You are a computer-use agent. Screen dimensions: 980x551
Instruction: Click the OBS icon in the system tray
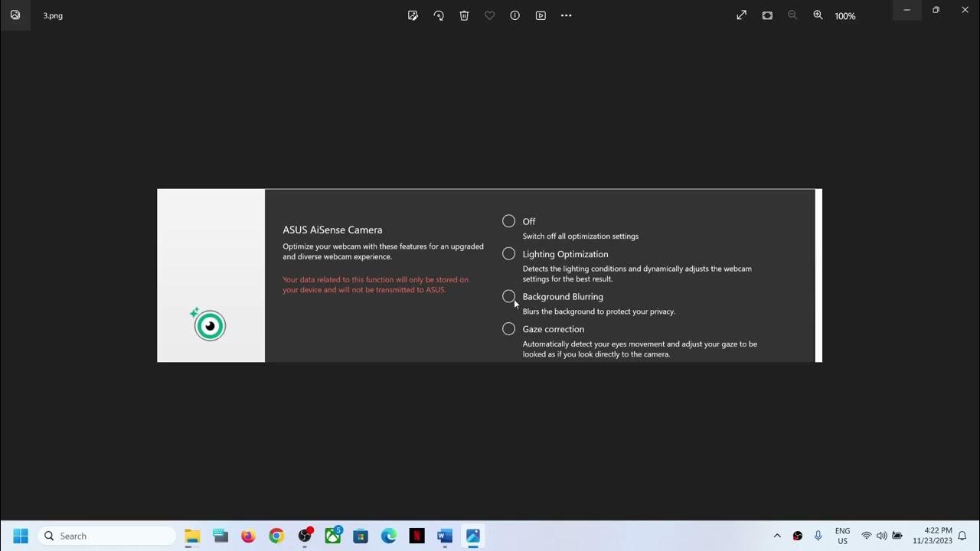coord(798,536)
